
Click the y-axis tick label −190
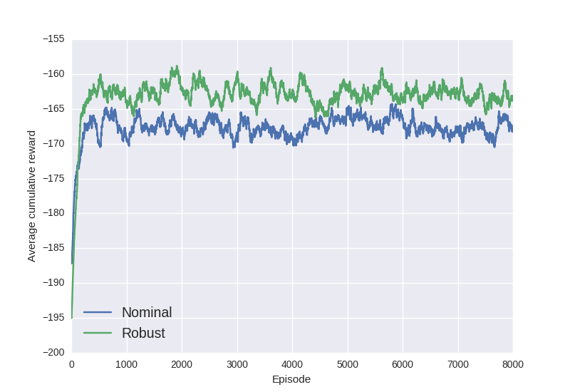[54, 282]
